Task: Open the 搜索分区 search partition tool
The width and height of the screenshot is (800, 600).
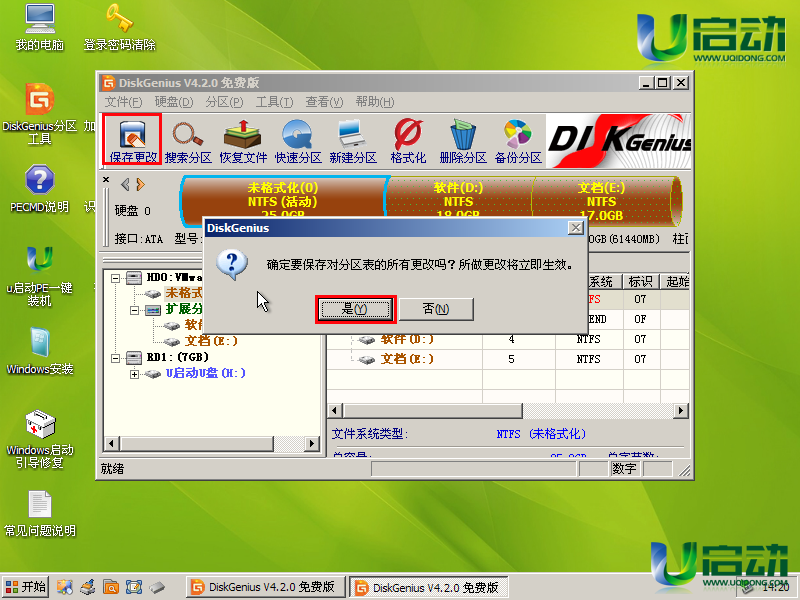Action: [188, 141]
